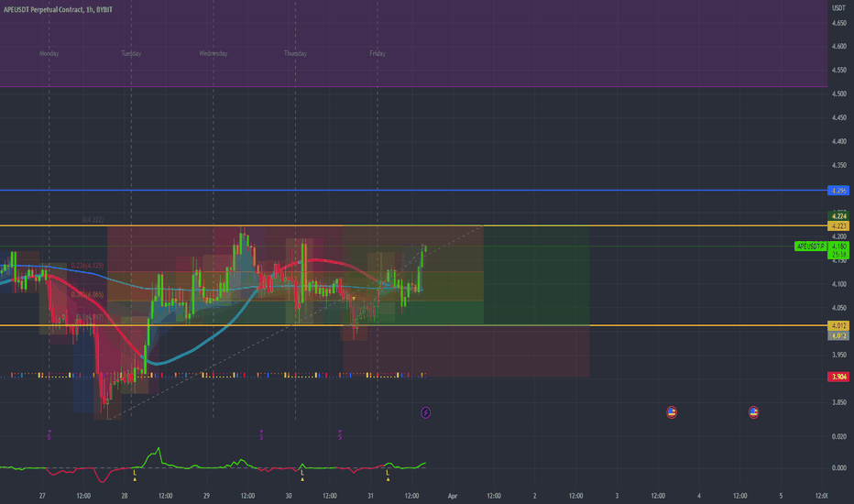This screenshot has width=854, height=504.
Task: Click the USDT currency label on price axis
Action: click(x=838, y=8)
